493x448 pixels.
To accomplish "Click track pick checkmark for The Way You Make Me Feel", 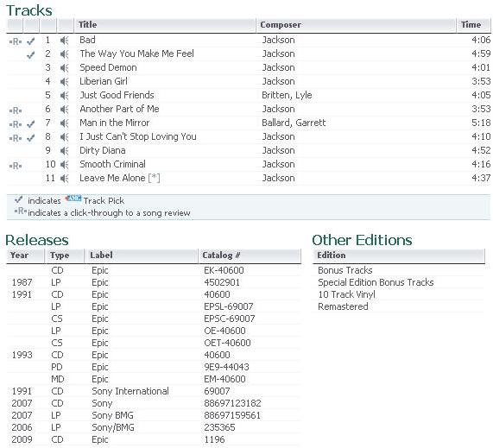I will point(31,54).
